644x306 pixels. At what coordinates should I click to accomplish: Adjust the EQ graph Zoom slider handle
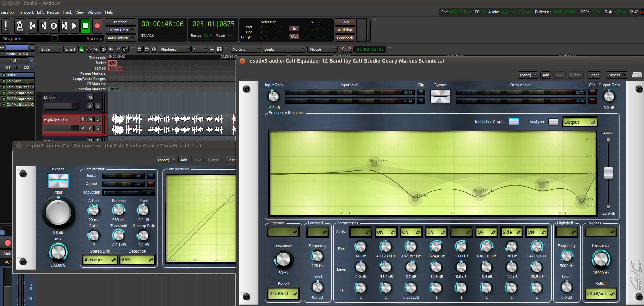[x=608, y=173]
